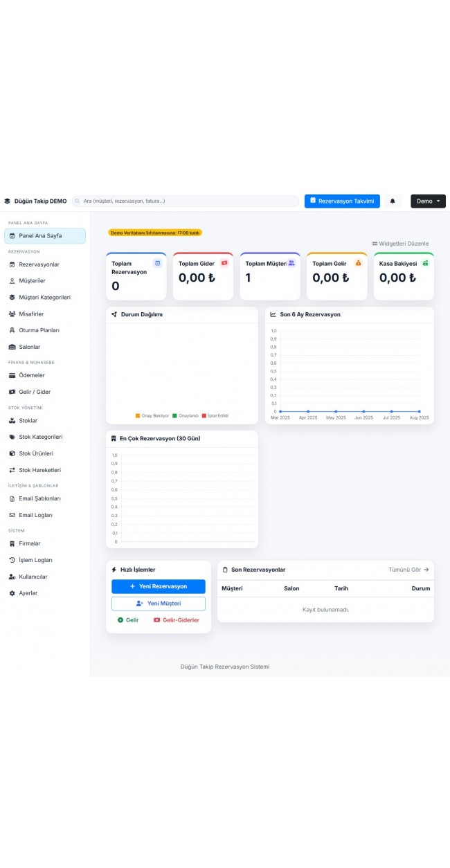
Task: Open Rezervasyonlar in the sidebar
Action: pyautogui.click(x=39, y=264)
